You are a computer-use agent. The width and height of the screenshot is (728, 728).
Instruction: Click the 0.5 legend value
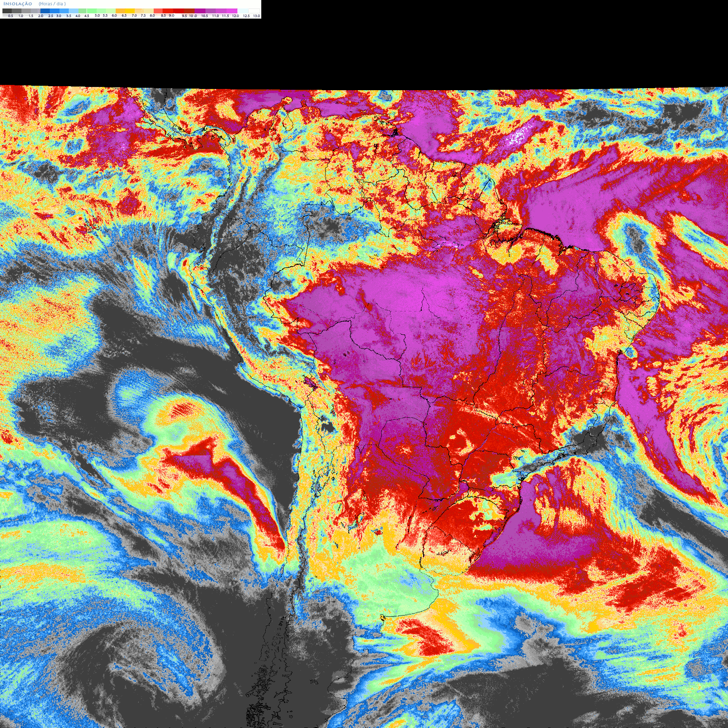point(11,16)
